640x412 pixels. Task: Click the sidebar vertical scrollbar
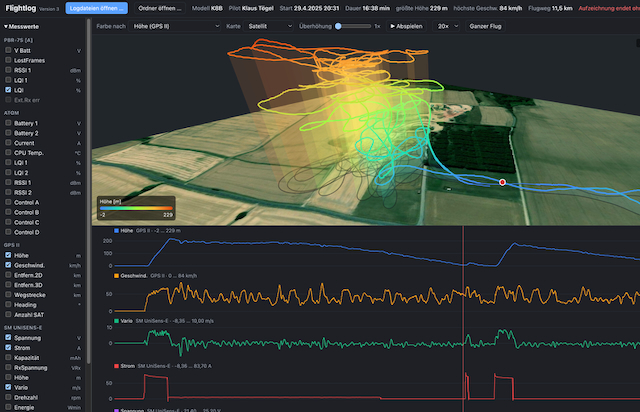click(89, 190)
